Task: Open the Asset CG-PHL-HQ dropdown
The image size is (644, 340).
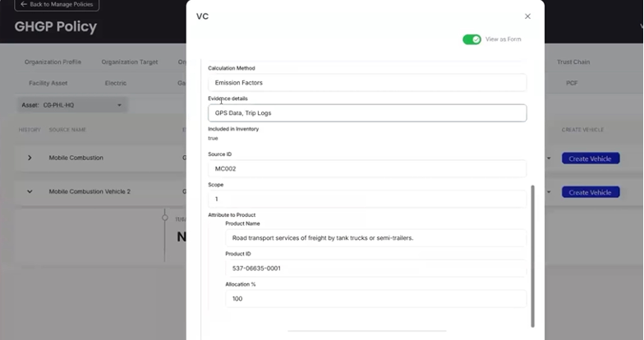Action: point(71,105)
